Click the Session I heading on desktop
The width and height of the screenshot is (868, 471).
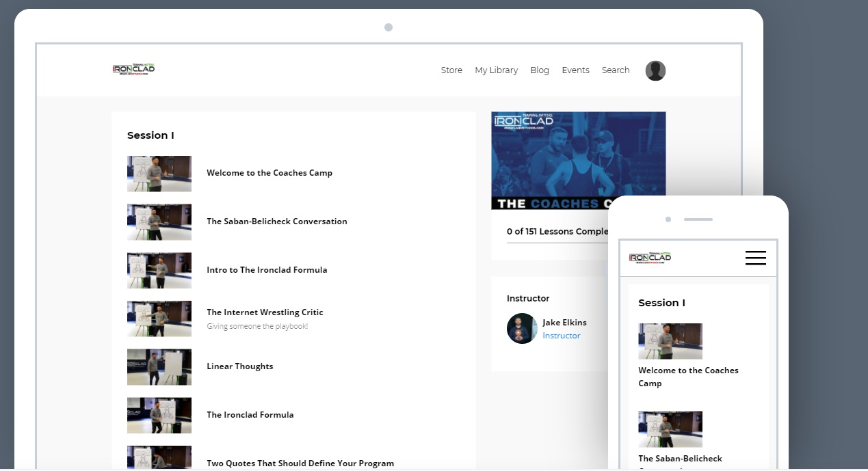(150, 135)
